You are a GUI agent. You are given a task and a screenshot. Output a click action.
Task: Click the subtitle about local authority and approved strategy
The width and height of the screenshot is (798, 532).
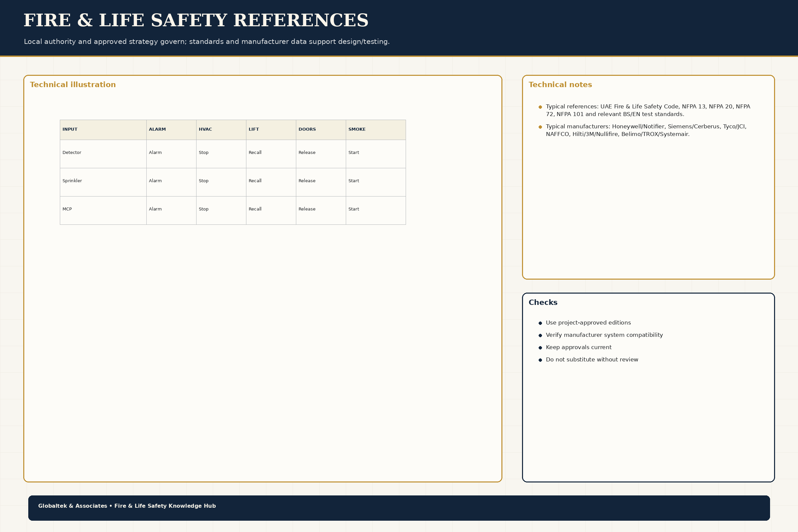coord(206,42)
